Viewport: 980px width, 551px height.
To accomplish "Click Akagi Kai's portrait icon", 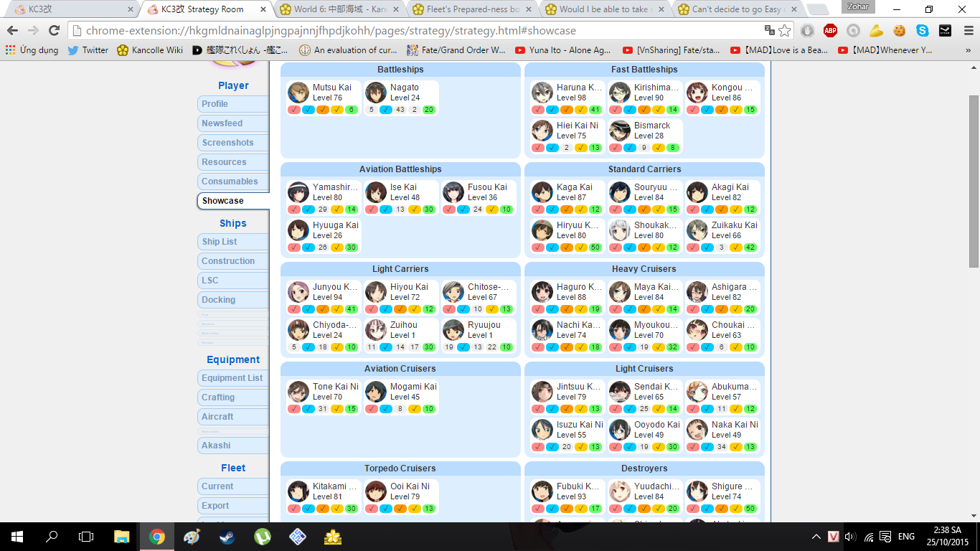I will pyautogui.click(x=697, y=192).
